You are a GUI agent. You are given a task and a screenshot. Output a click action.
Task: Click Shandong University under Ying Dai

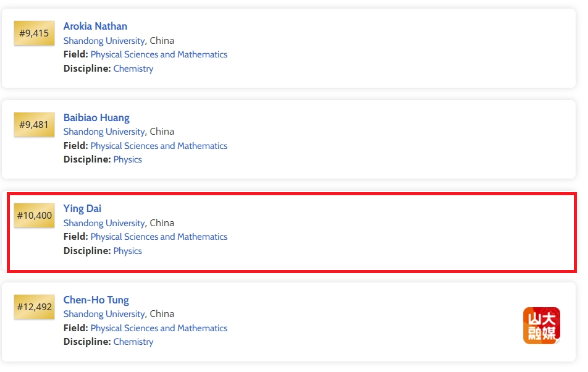coord(104,223)
